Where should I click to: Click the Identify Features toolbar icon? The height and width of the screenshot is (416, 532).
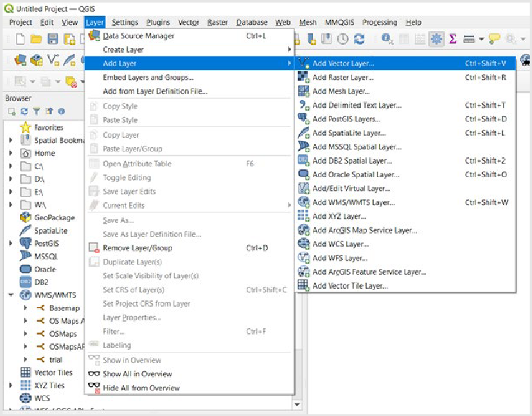387,39
